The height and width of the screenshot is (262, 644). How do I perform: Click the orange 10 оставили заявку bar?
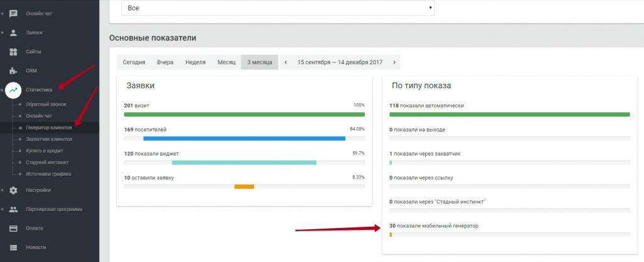(x=245, y=186)
